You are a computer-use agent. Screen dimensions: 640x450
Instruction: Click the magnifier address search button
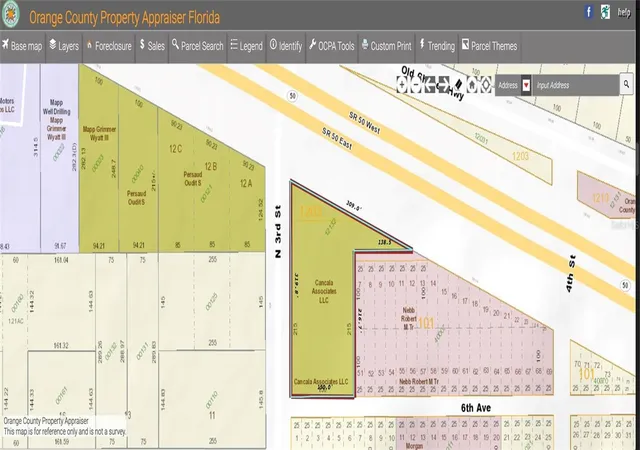(x=626, y=85)
